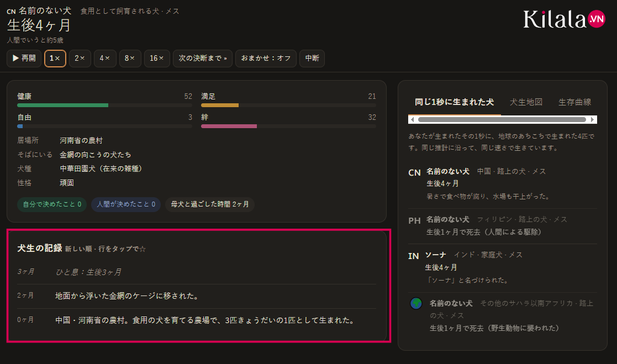Star the 中国・河南省の農村 birth log row
The height and width of the screenshot is (364, 617).
click(197, 320)
